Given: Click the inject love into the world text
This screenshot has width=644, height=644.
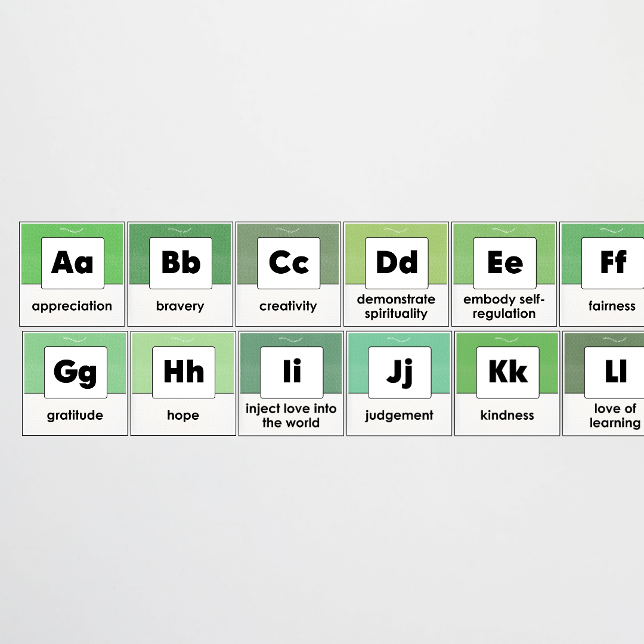Looking at the screenshot, I should click(x=291, y=416).
